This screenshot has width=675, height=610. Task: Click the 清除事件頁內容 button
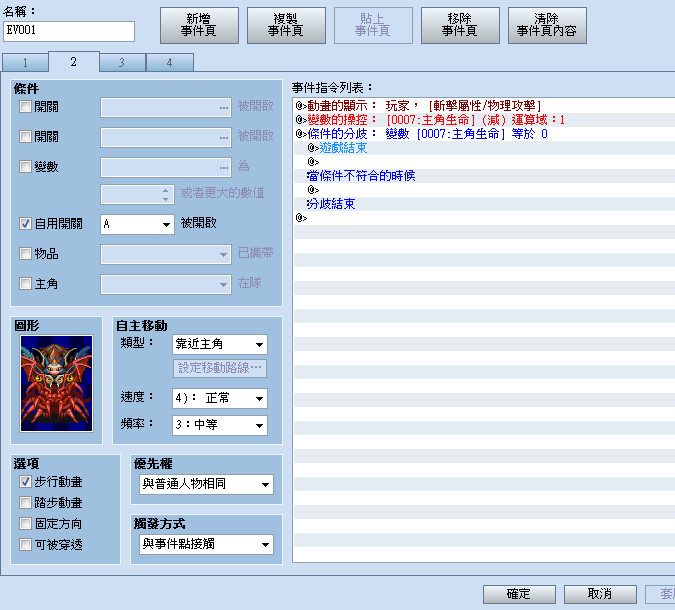[547, 25]
